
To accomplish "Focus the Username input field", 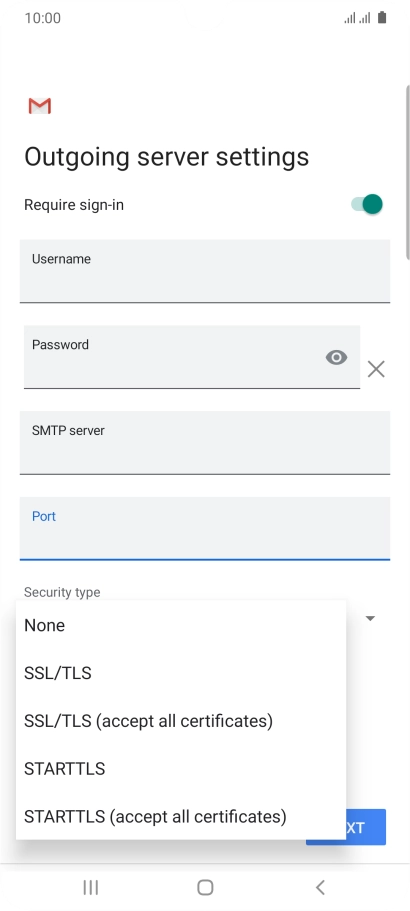I will (205, 271).
